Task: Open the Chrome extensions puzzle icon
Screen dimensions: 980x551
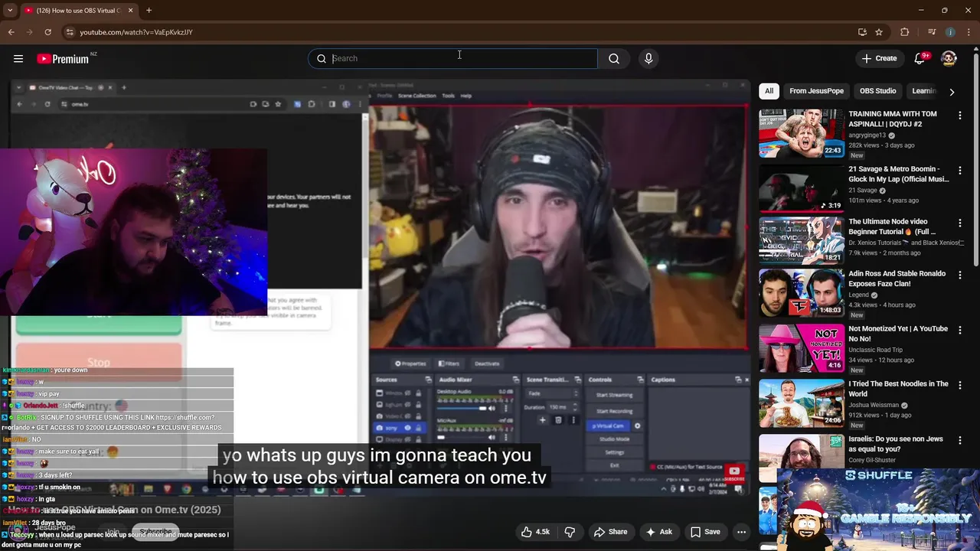Action: (905, 32)
